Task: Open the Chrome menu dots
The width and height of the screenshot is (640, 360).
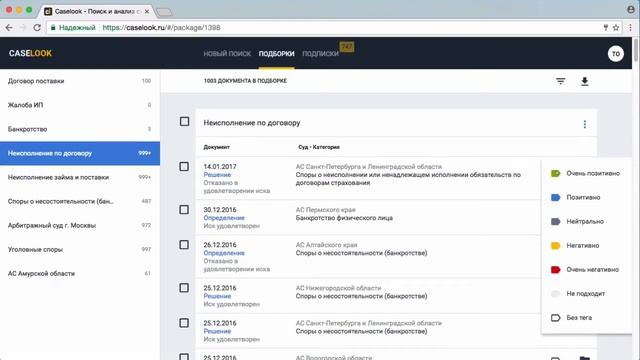Action: click(x=630, y=27)
